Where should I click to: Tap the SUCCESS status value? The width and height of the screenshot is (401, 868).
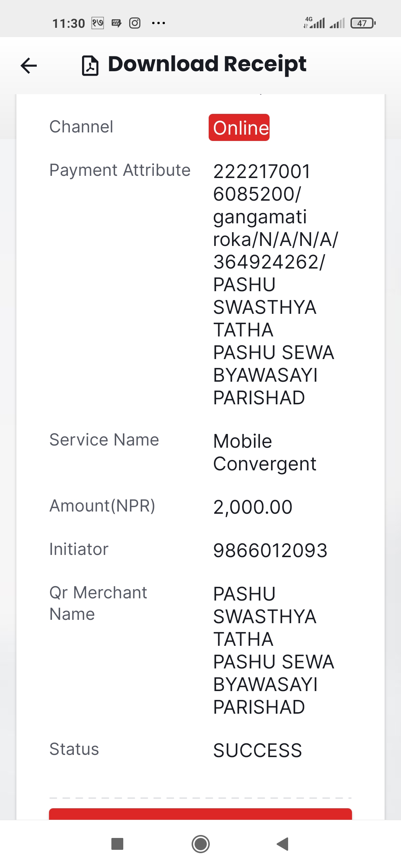(258, 750)
